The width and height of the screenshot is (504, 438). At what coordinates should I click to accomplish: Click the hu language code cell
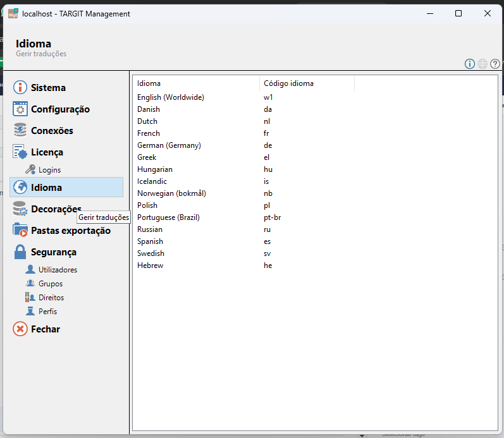[x=268, y=169]
